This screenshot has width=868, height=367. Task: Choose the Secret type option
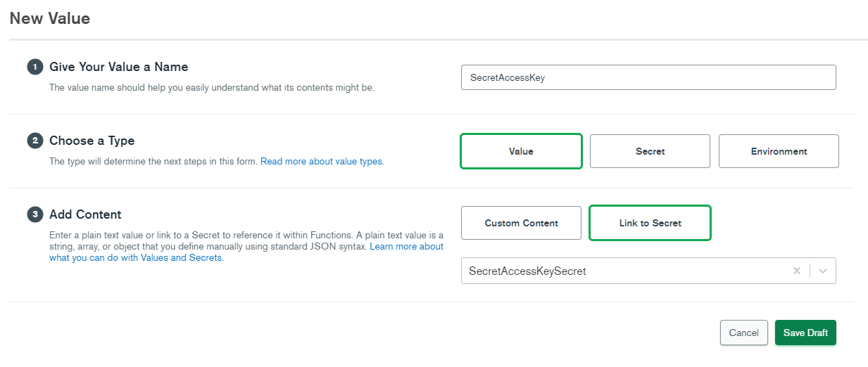[x=650, y=151]
